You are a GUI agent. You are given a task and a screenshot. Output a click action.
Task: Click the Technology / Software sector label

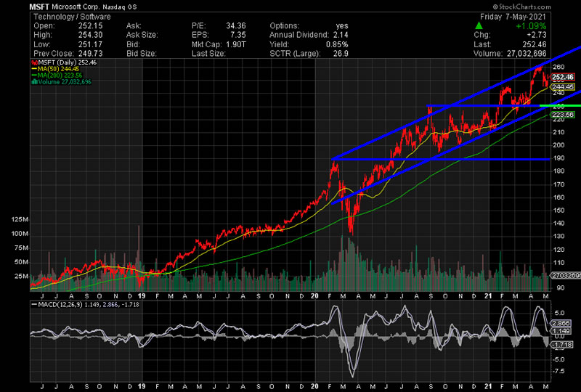click(72, 17)
